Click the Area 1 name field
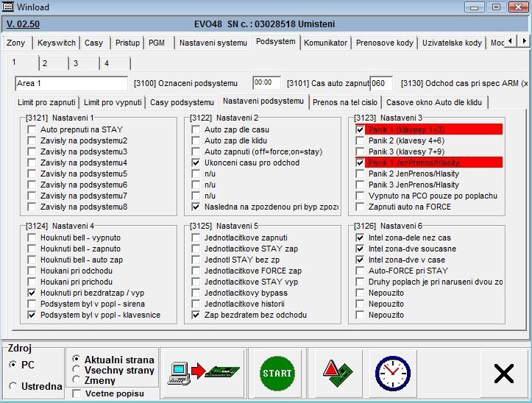The width and height of the screenshot is (532, 403). coord(71,84)
